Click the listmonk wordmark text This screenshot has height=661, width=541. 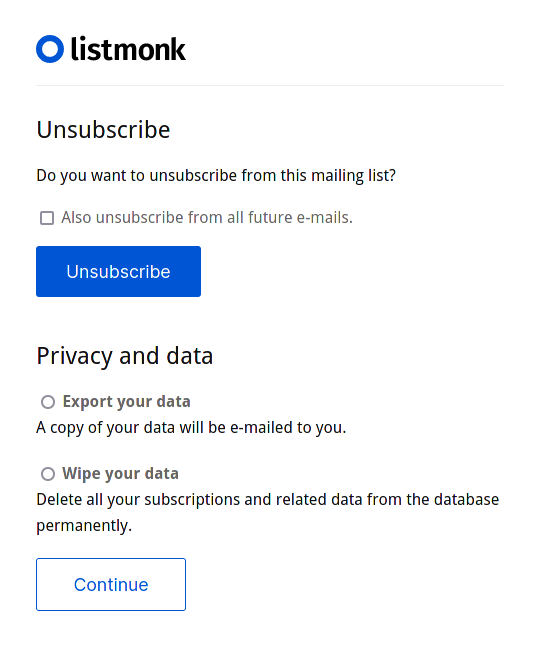(128, 49)
